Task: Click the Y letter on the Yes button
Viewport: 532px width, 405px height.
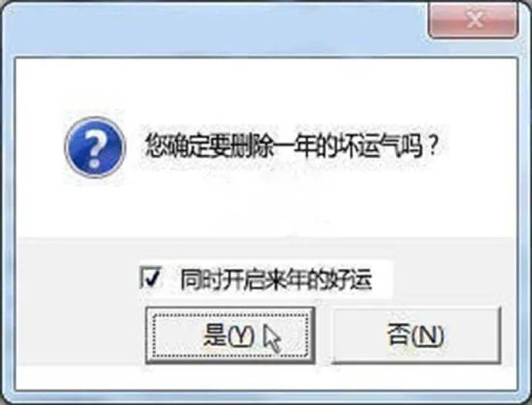Action: (241, 336)
